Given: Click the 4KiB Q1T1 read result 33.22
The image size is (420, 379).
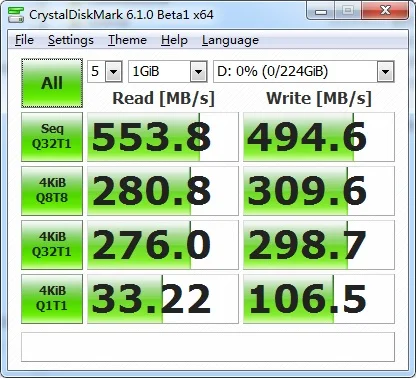Looking at the screenshot, I should tap(163, 299).
